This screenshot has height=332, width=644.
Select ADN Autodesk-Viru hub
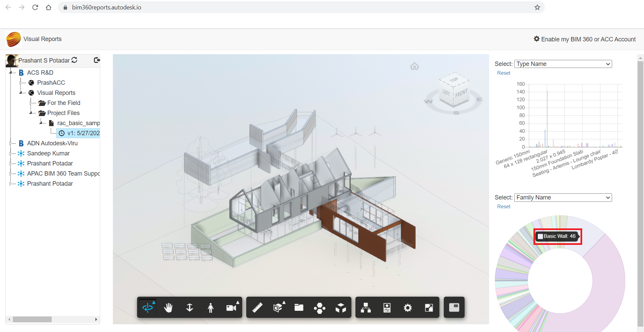pyautogui.click(x=52, y=143)
